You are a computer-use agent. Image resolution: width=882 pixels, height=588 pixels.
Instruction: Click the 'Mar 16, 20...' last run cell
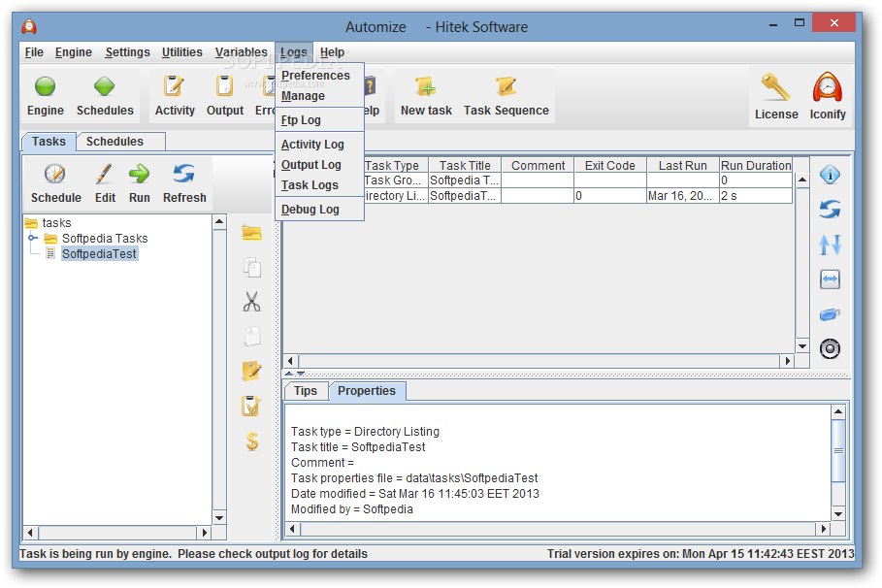(682, 196)
